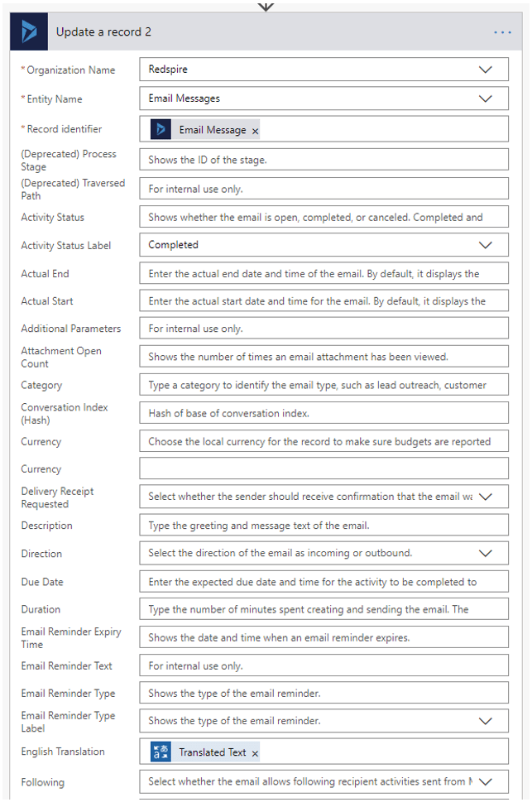Image resolution: width=532 pixels, height=807 pixels.
Task: Expand the Organization Name dropdown
Action: [485, 70]
